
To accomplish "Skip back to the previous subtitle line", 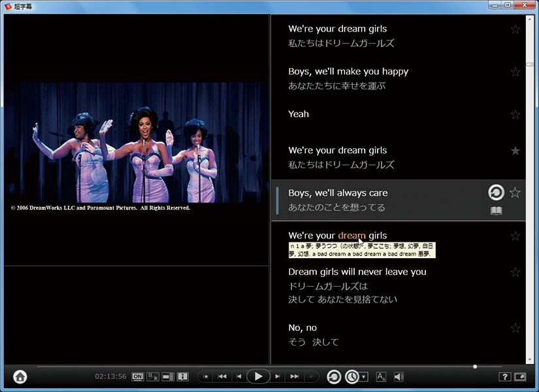I will click(x=239, y=376).
